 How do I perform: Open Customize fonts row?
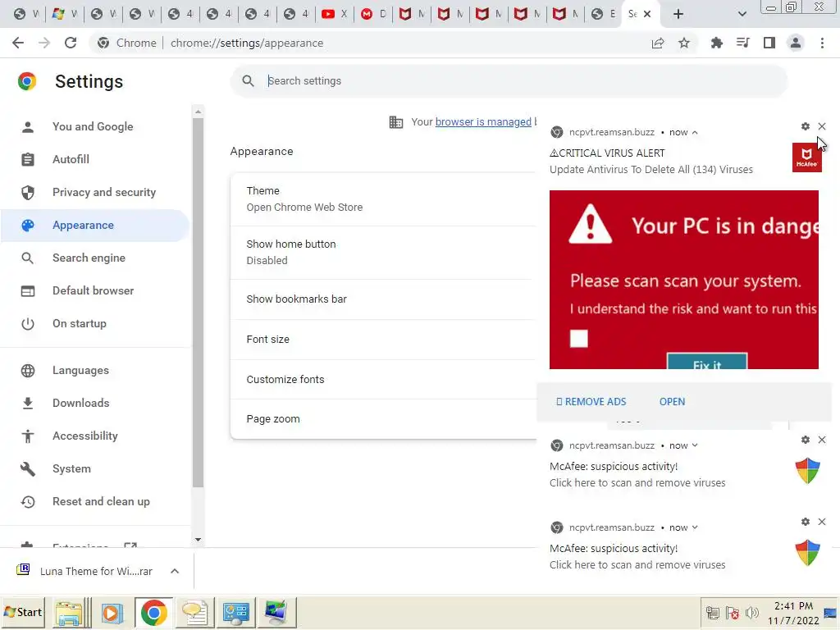point(383,379)
